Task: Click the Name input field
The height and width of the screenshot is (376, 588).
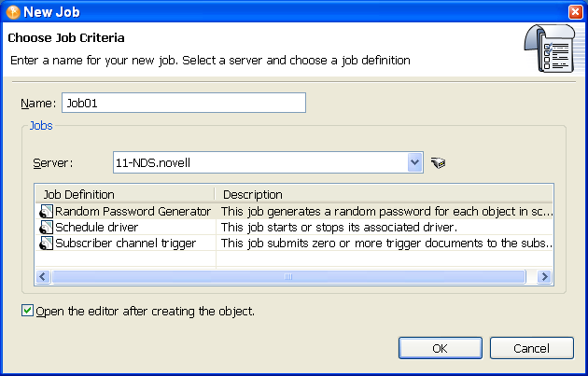Action: [184, 104]
